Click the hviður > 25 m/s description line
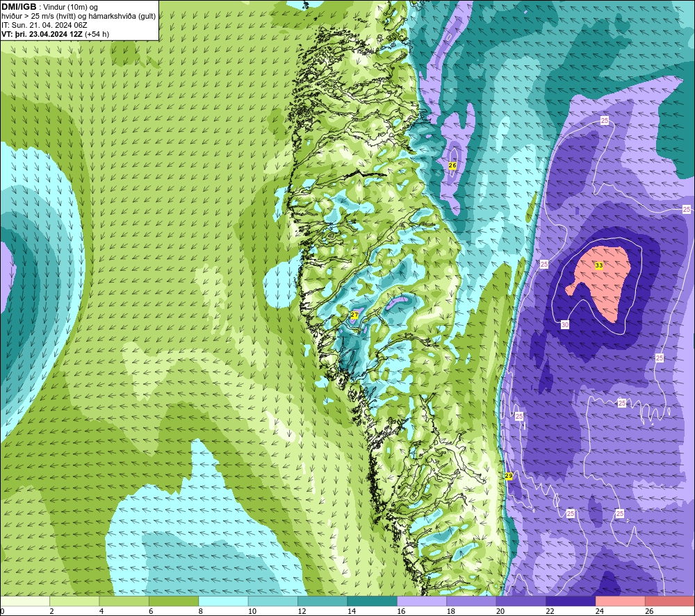 79,16
